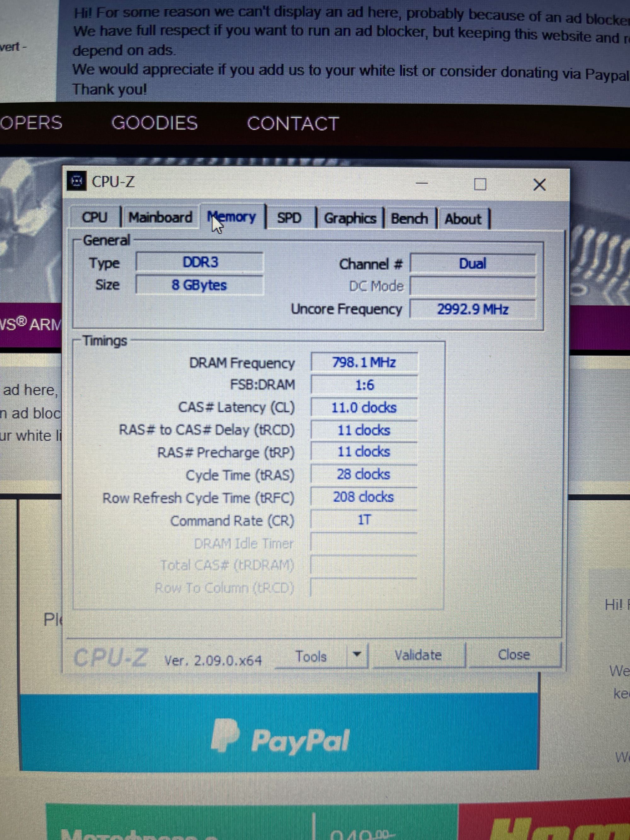Expand the Tools dropdown arrow
This screenshot has height=840, width=630.
point(357,655)
